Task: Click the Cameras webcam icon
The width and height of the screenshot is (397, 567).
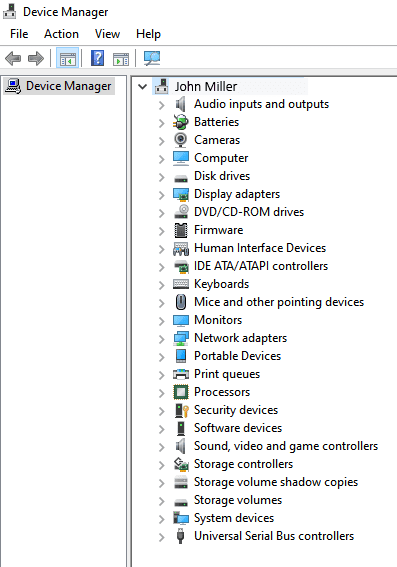Action: (x=180, y=140)
